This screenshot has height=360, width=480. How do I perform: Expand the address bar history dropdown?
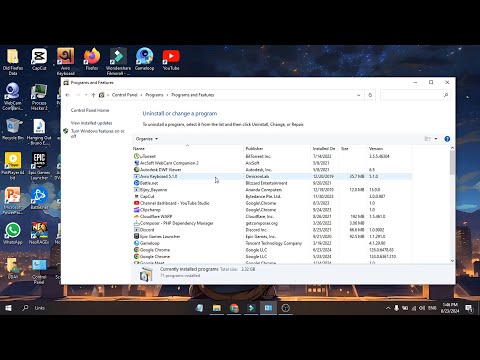click(x=359, y=95)
